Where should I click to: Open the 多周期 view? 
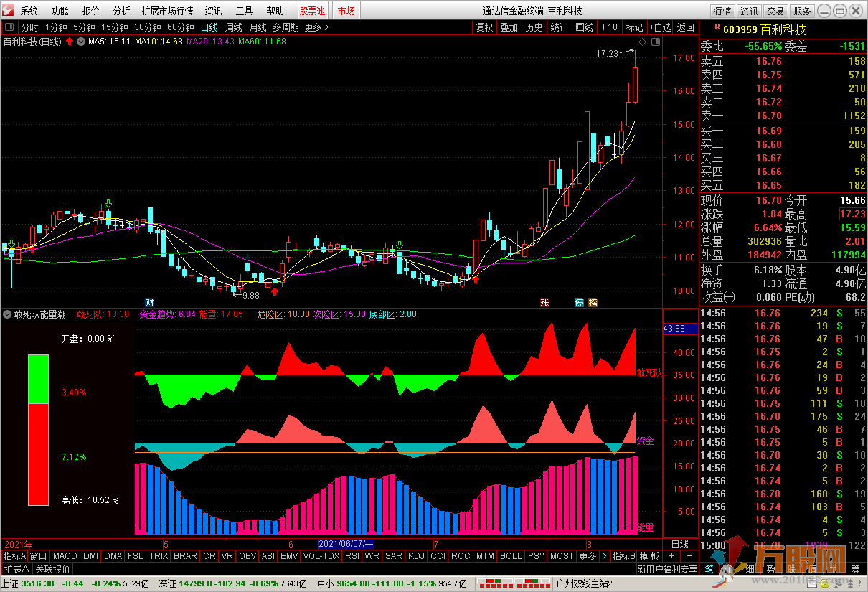click(286, 27)
